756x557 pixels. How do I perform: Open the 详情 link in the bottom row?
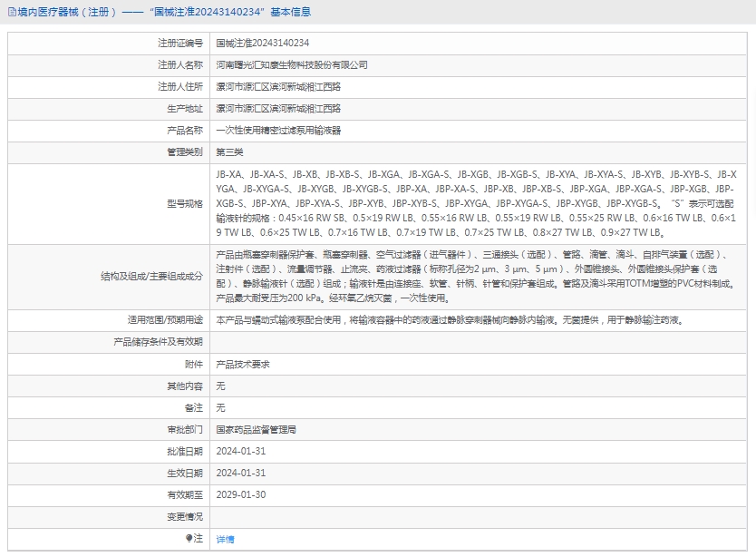(x=225, y=539)
